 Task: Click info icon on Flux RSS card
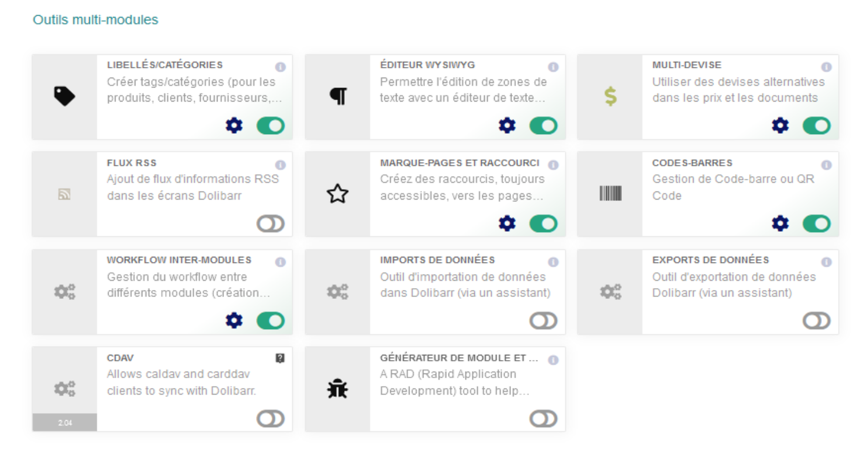(x=281, y=165)
